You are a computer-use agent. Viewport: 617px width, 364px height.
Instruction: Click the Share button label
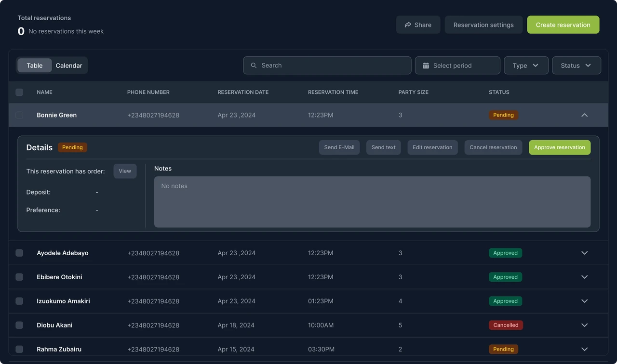point(423,25)
